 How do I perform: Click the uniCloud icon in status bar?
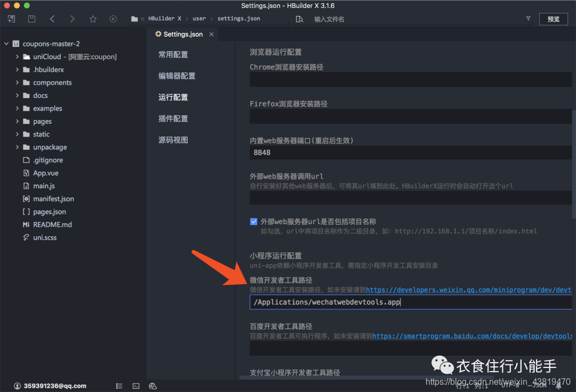153,386
